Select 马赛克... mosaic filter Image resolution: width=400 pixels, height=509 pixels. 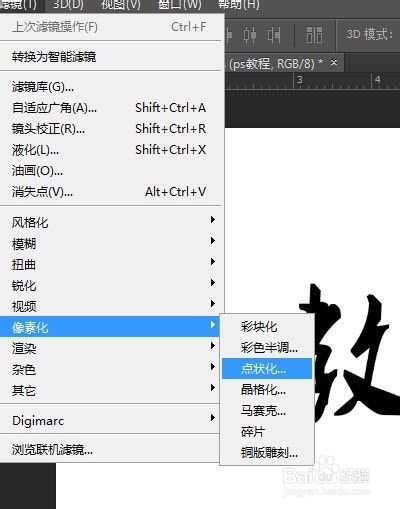click(x=267, y=411)
